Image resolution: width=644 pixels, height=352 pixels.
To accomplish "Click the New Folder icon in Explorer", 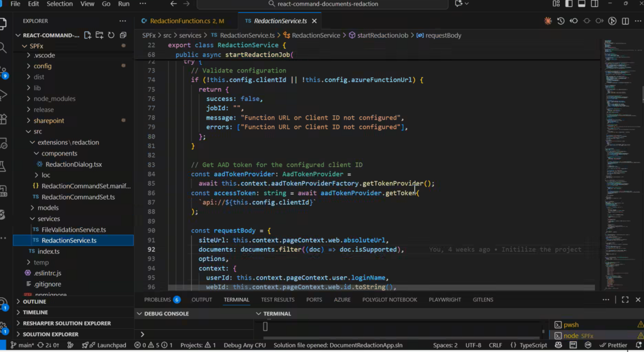I will (99, 35).
